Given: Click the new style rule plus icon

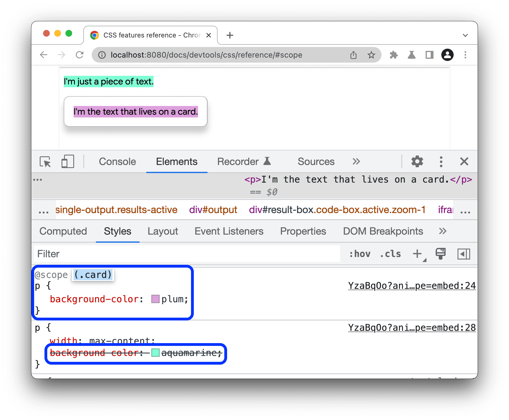Looking at the screenshot, I should point(417,254).
